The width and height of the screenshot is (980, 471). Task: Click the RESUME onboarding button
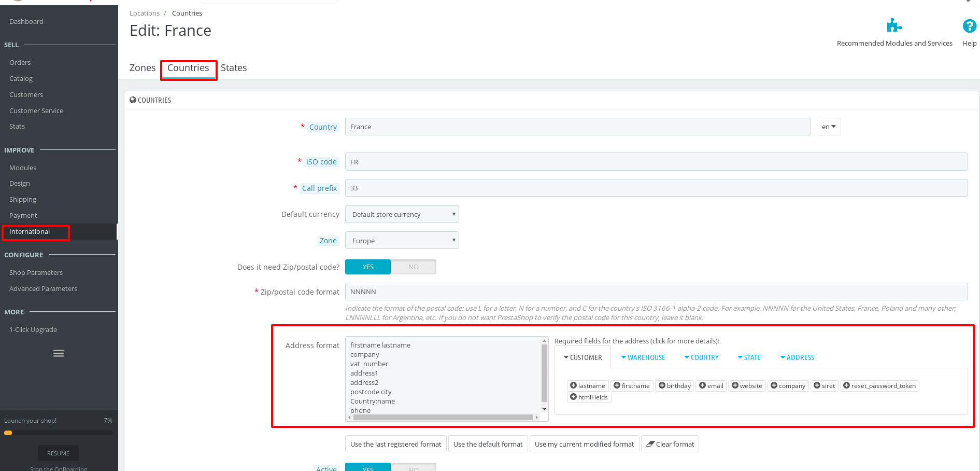click(58, 453)
